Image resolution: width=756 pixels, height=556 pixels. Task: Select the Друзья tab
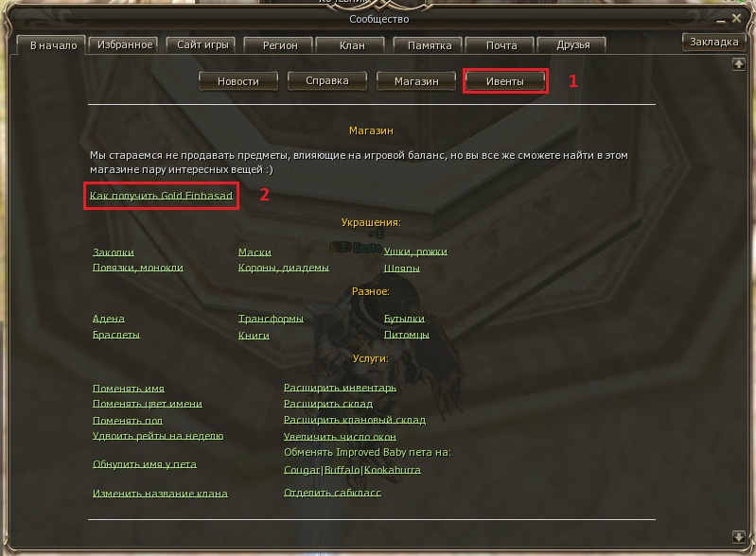[572, 45]
